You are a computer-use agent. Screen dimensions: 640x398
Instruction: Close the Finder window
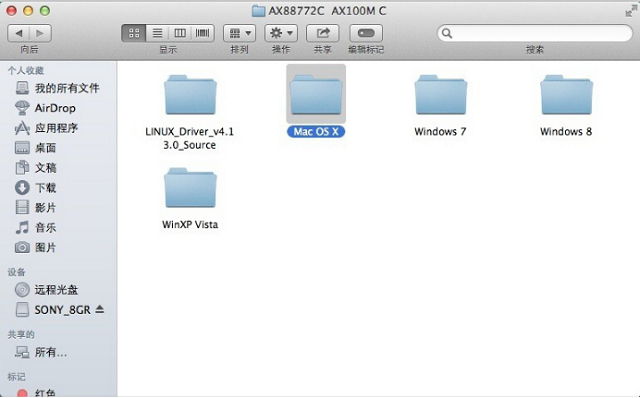click(x=11, y=11)
